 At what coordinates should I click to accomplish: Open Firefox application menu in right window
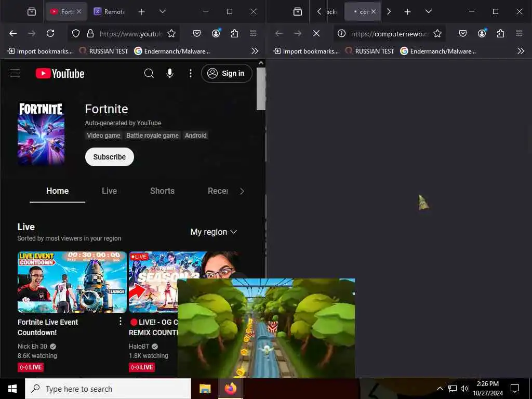point(519,33)
